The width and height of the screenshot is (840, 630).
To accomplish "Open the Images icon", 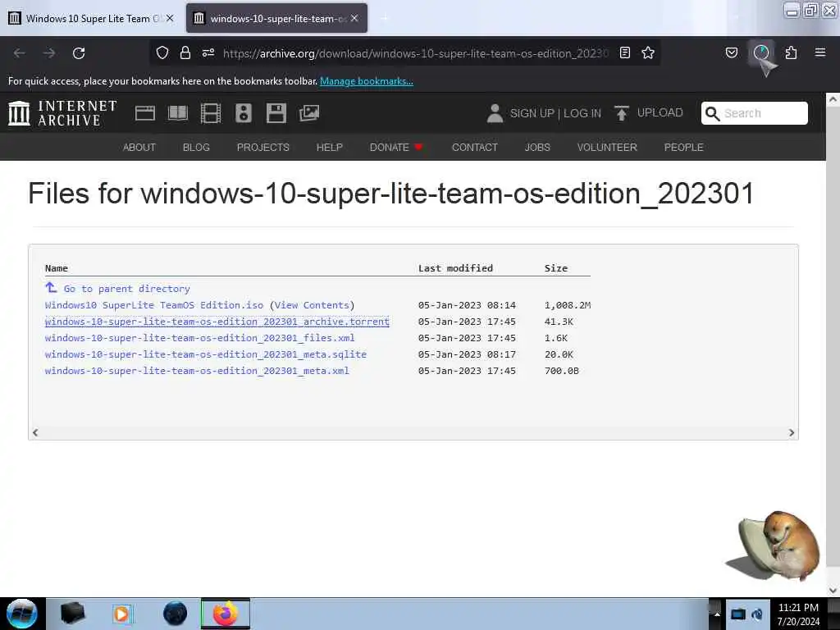I will point(309,113).
